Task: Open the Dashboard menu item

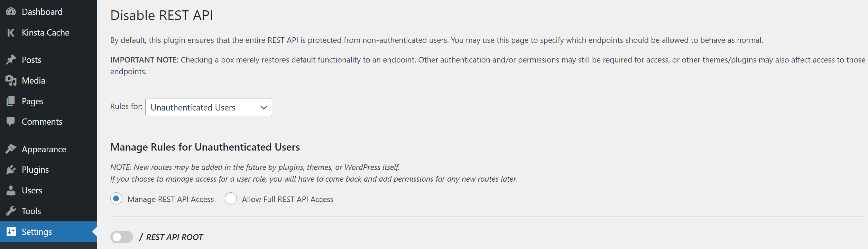Action: (x=42, y=11)
